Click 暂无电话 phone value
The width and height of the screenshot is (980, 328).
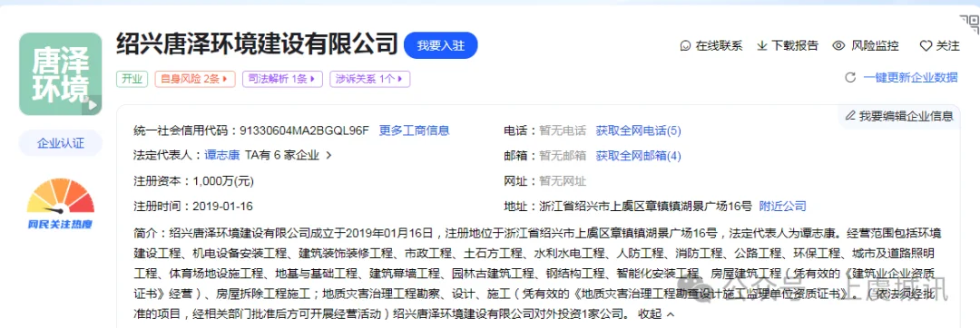click(x=563, y=130)
